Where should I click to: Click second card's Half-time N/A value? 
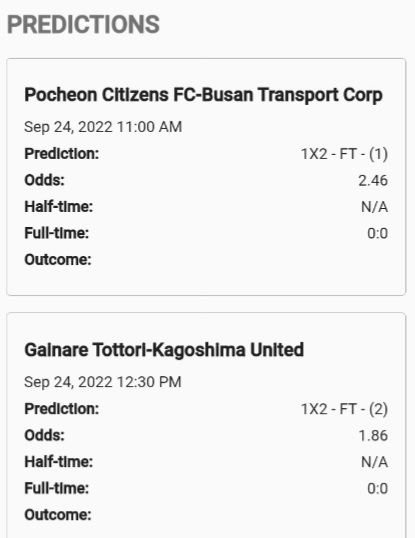coord(374,462)
